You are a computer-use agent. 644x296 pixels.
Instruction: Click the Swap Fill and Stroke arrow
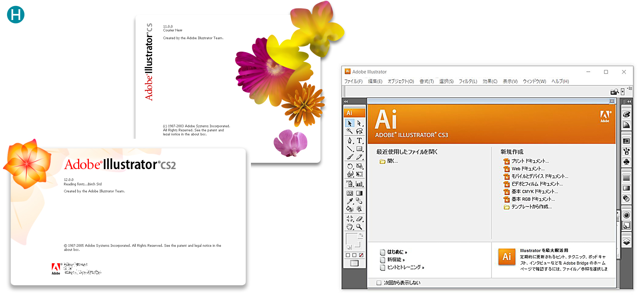point(361,235)
